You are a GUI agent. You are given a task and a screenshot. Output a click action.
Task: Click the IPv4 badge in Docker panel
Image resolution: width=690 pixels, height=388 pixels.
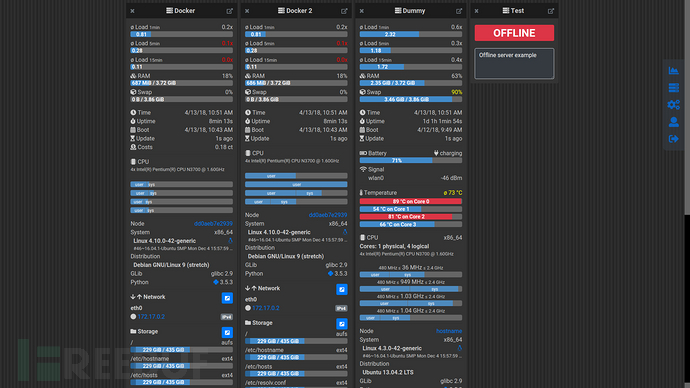coord(227,317)
